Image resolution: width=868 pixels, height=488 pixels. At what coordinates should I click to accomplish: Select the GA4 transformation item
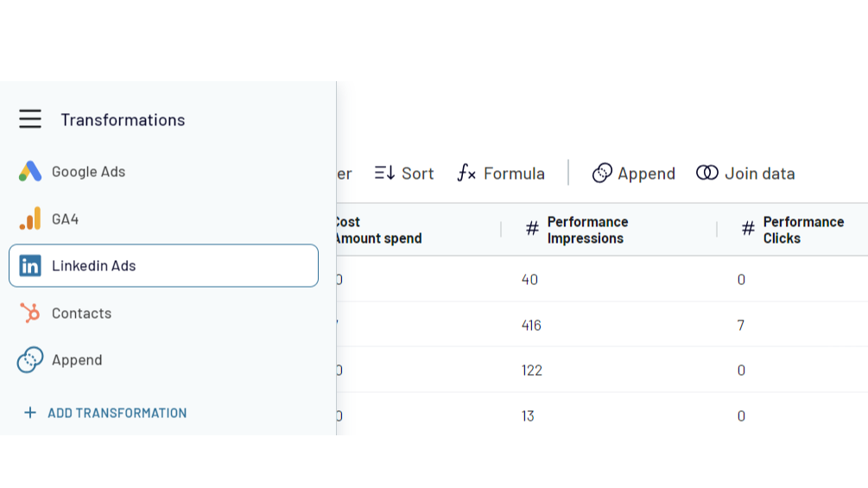pos(66,219)
